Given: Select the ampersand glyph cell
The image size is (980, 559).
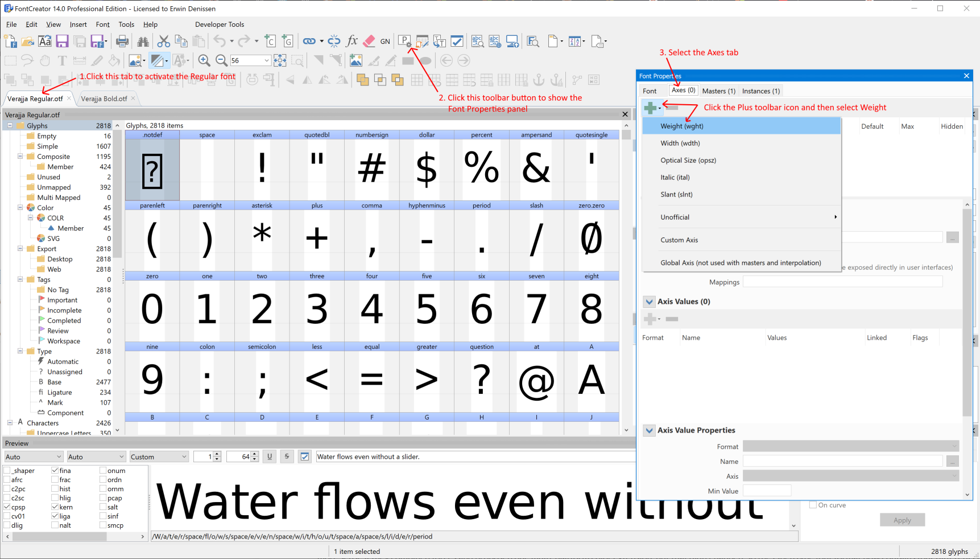Looking at the screenshot, I should [x=536, y=169].
